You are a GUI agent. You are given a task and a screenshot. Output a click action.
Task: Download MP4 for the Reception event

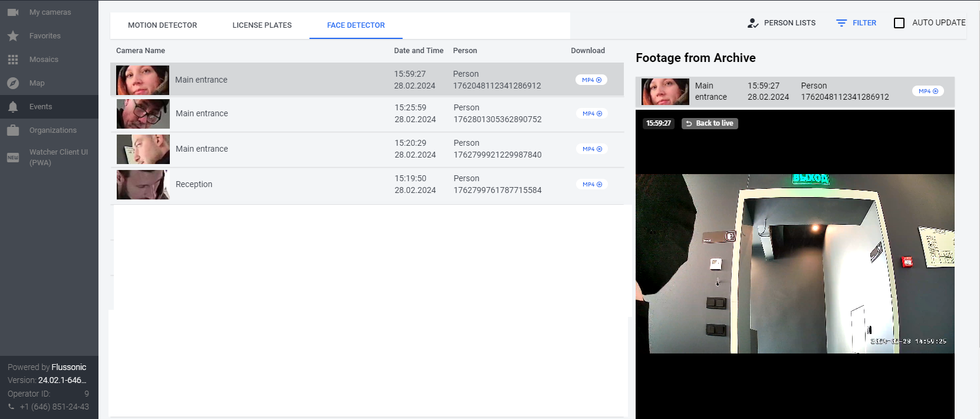[x=591, y=185]
